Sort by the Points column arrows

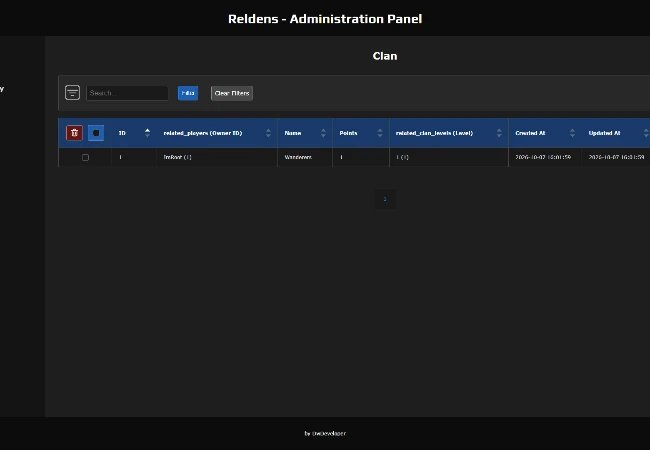pos(380,133)
